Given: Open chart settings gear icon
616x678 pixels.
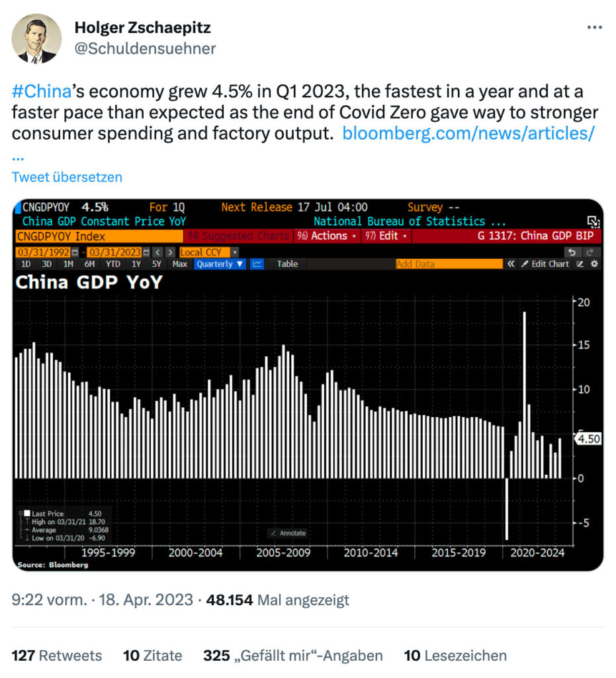Looking at the screenshot, I should (594, 264).
